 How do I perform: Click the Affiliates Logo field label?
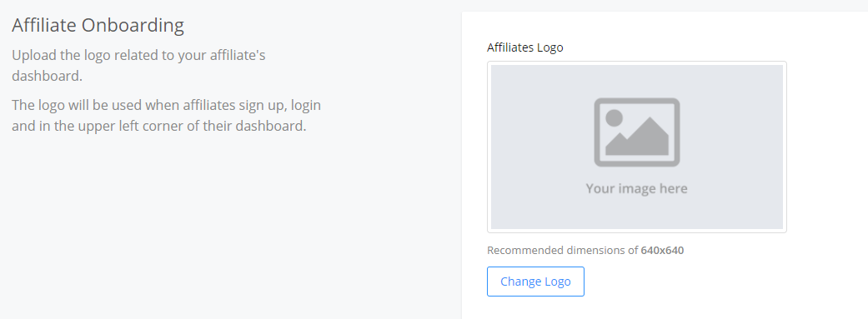pos(524,47)
